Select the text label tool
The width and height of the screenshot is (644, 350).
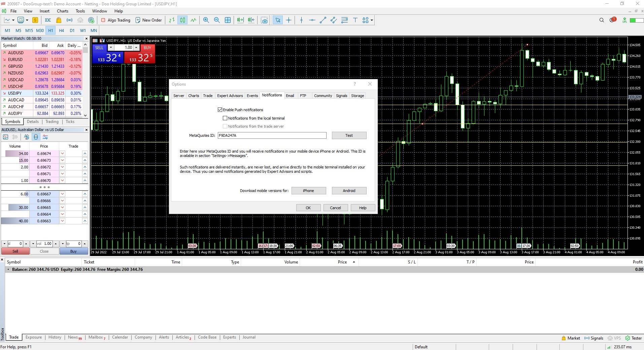(x=355, y=20)
